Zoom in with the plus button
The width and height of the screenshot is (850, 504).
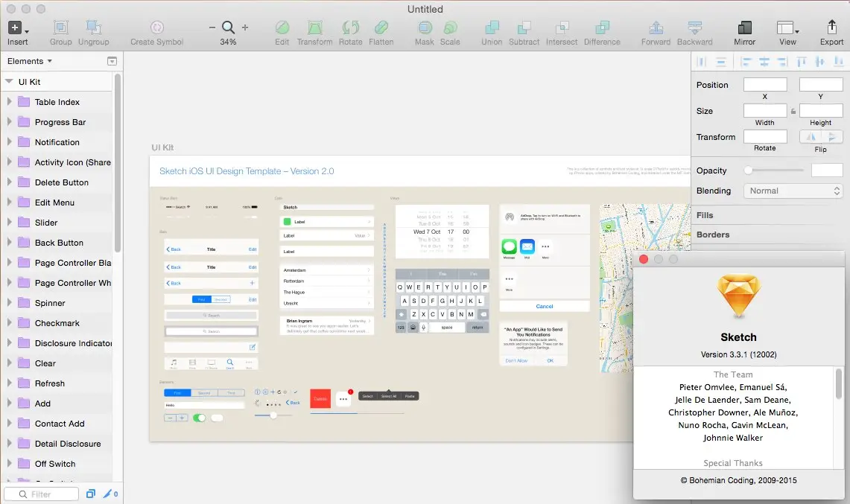(245, 27)
